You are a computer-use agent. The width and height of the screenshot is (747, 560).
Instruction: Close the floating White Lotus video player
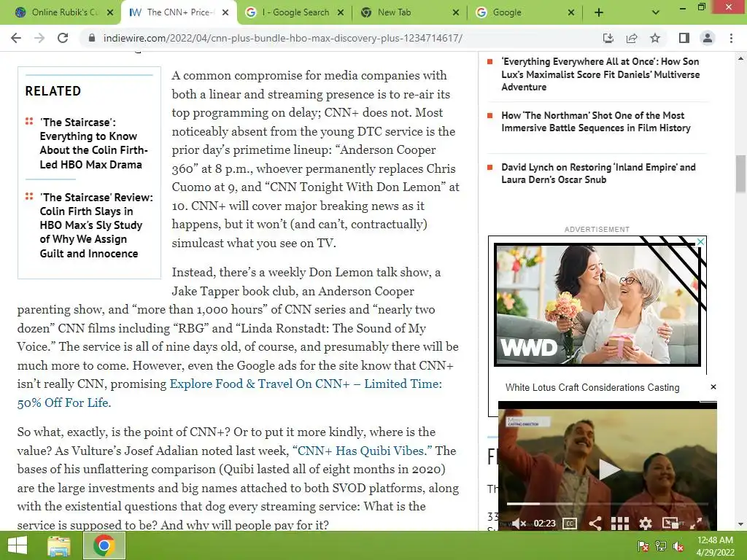pyautogui.click(x=713, y=386)
